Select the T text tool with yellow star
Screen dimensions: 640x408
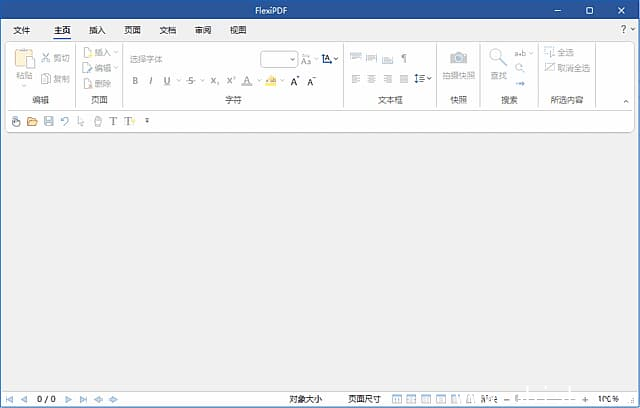[129, 121]
